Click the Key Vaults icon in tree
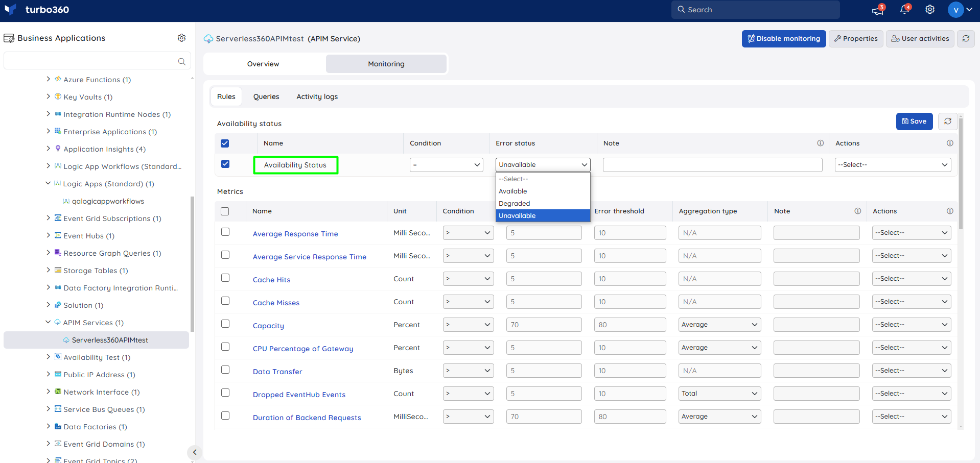This screenshot has height=463, width=980. tap(58, 96)
